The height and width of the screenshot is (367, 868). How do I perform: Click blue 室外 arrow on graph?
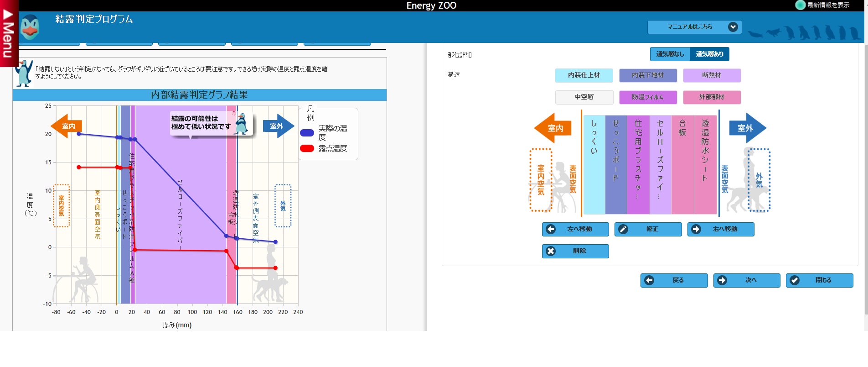(279, 126)
